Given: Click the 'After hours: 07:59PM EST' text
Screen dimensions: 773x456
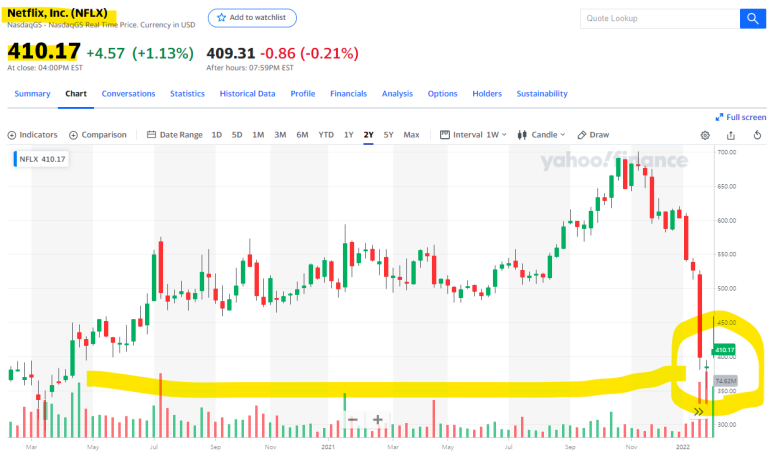Looking at the screenshot, I should point(250,68).
